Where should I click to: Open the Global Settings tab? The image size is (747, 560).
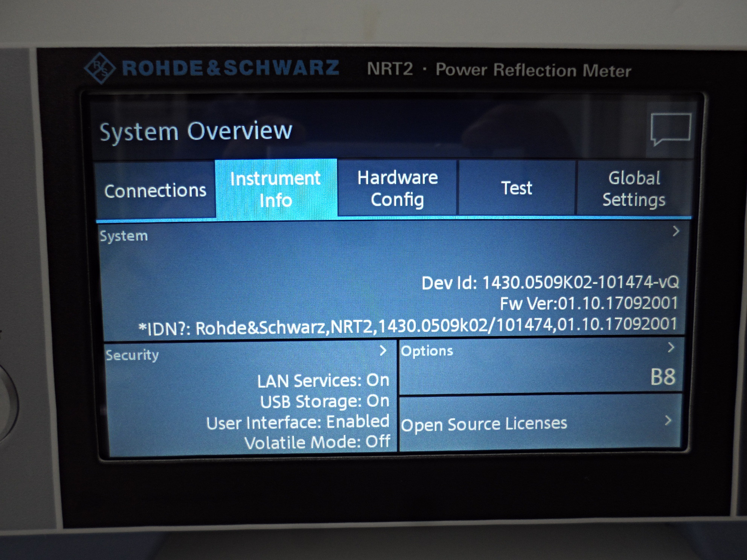click(x=634, y=189)
